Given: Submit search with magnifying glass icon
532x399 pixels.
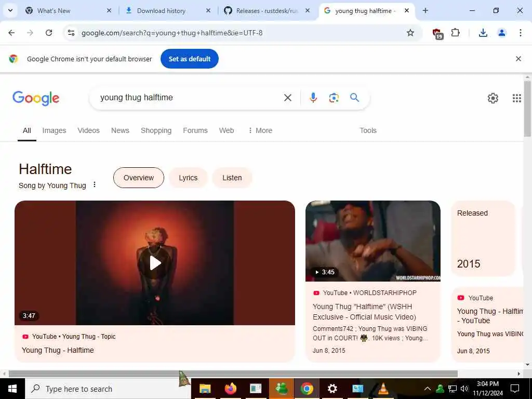Looking at the screenshot, I should pos(354,98).
